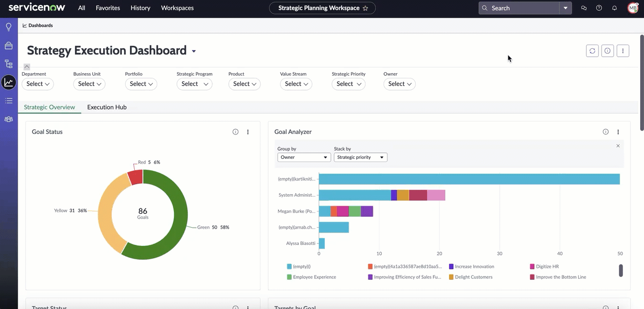
Task: Switch to the Strategic Overview tab
Action: click(x=50, y=107)
